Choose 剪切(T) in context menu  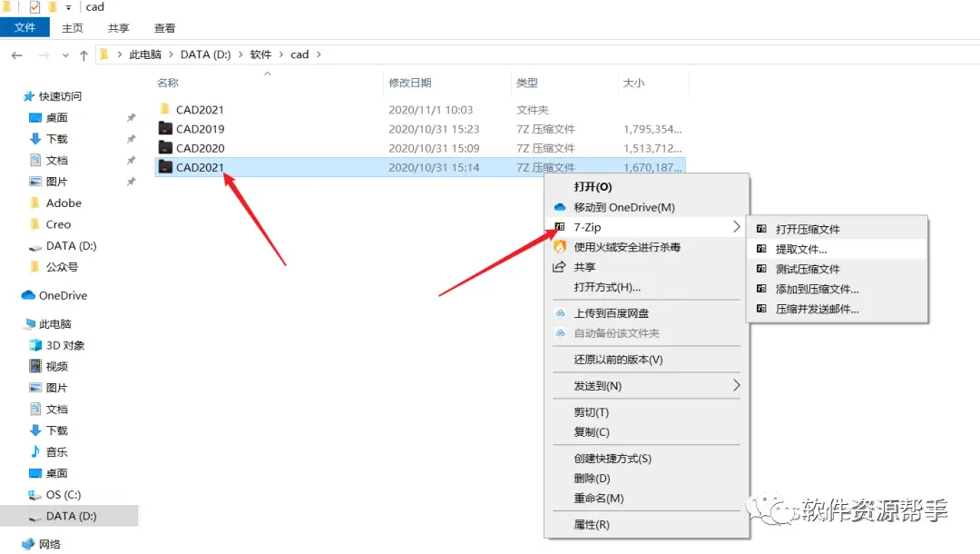(646, 411)
